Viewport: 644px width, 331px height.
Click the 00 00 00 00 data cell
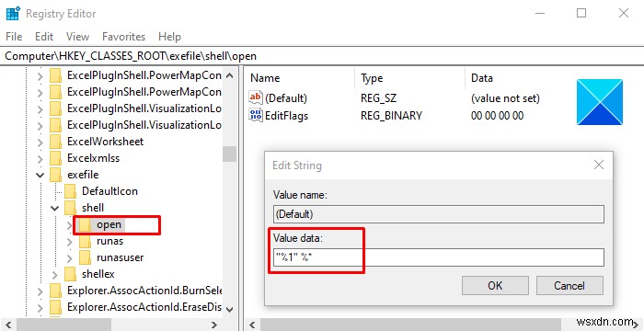(x=498, y=116)
